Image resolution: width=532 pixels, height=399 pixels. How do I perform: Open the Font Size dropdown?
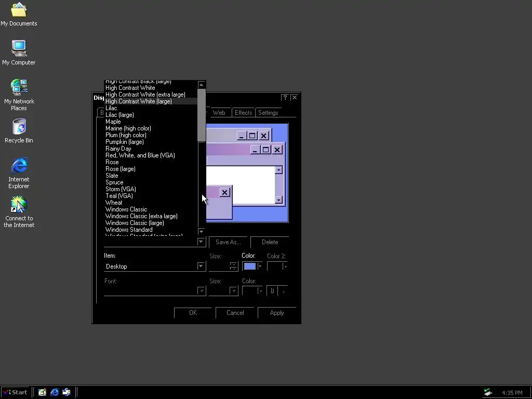(x=223, y=291)
